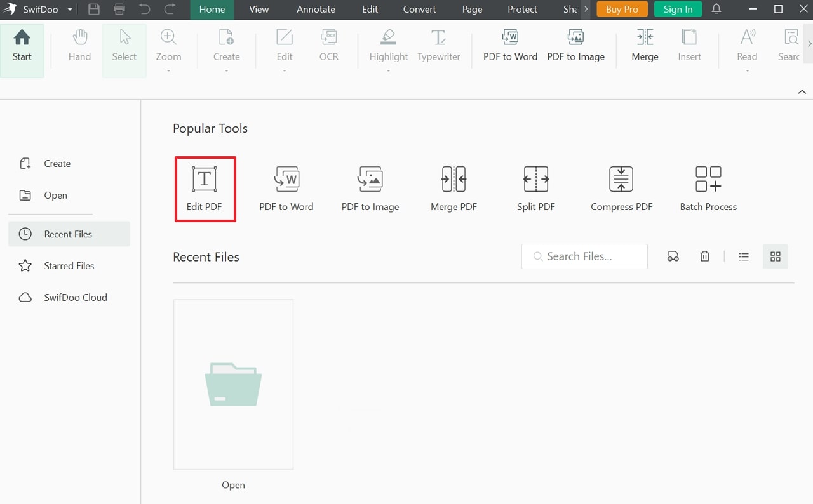
Task: Switch recent files to grid view
Action: coord(775,256)
